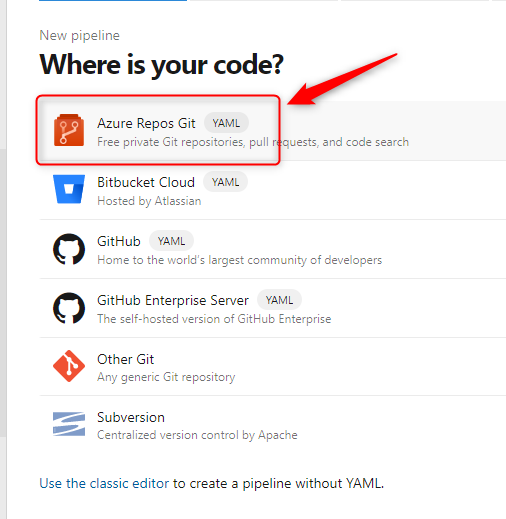Choose the Other Git title text
The height and width of the screenshot is (519, 506).
click(x=125, y=359)
